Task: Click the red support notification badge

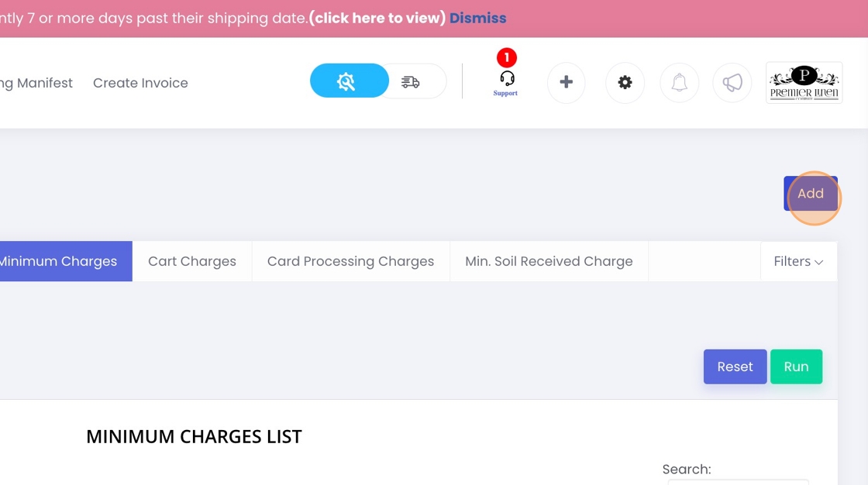Action: coord(506,57)
